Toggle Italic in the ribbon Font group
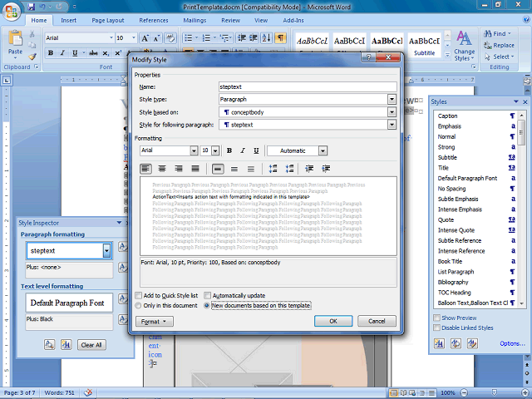 [62, 53]
